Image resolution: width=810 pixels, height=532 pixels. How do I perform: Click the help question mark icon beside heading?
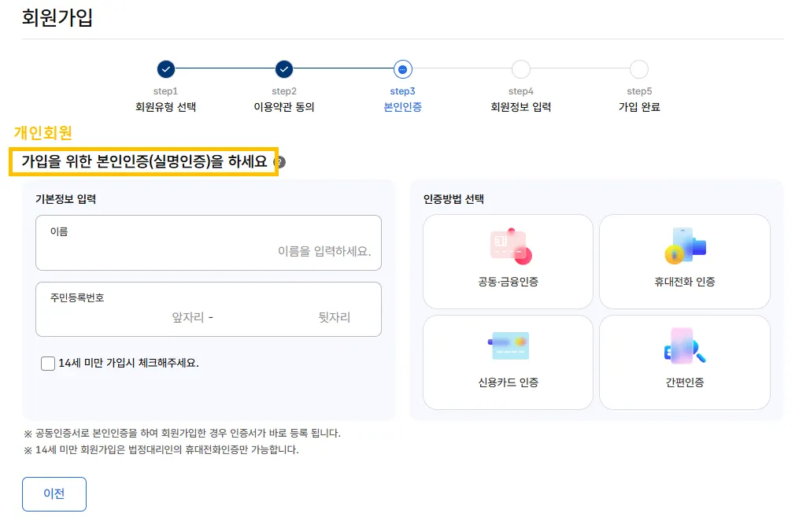(x=279, y=162)
